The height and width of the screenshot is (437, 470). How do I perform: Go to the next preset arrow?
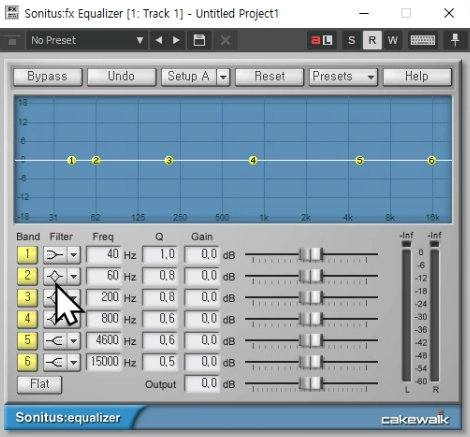tap(176, 40)
